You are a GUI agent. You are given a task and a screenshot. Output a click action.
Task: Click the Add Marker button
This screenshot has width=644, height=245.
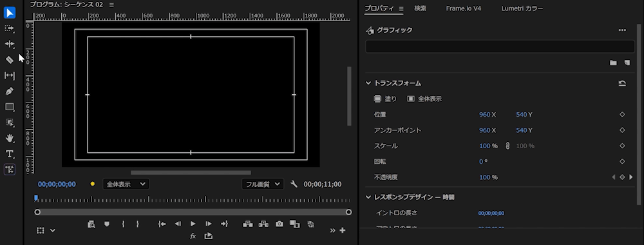pos(107,224)
